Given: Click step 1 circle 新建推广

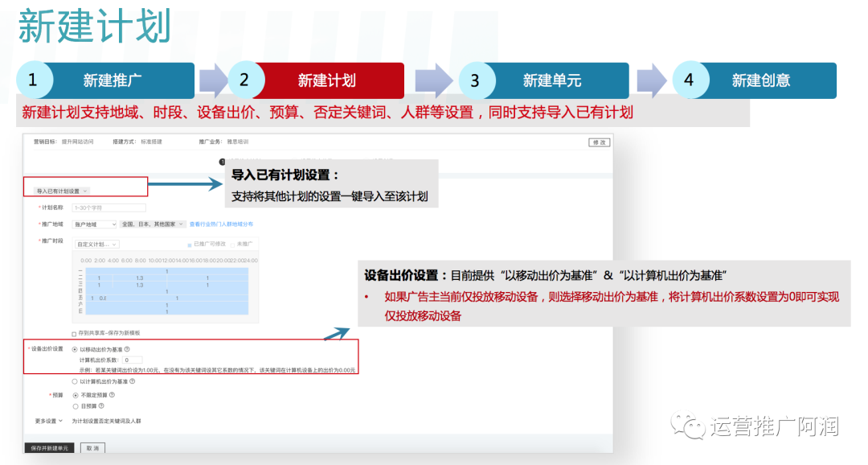Looking at the screenshot, I should coord(34,80).
